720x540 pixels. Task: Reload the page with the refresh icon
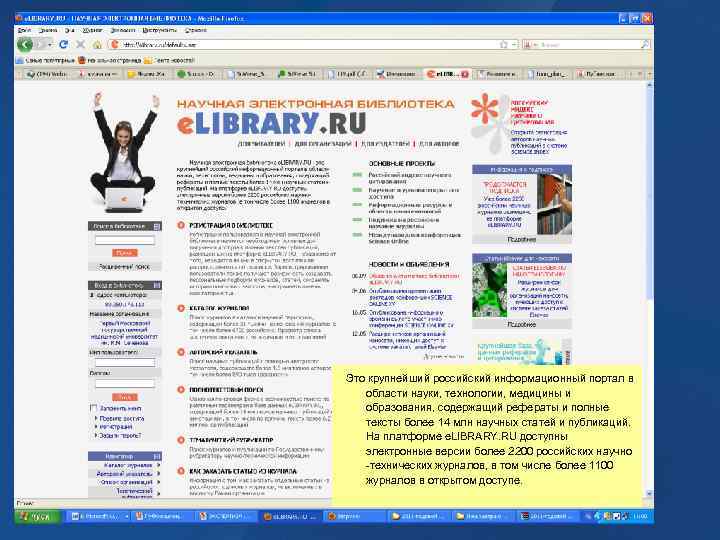63,45
